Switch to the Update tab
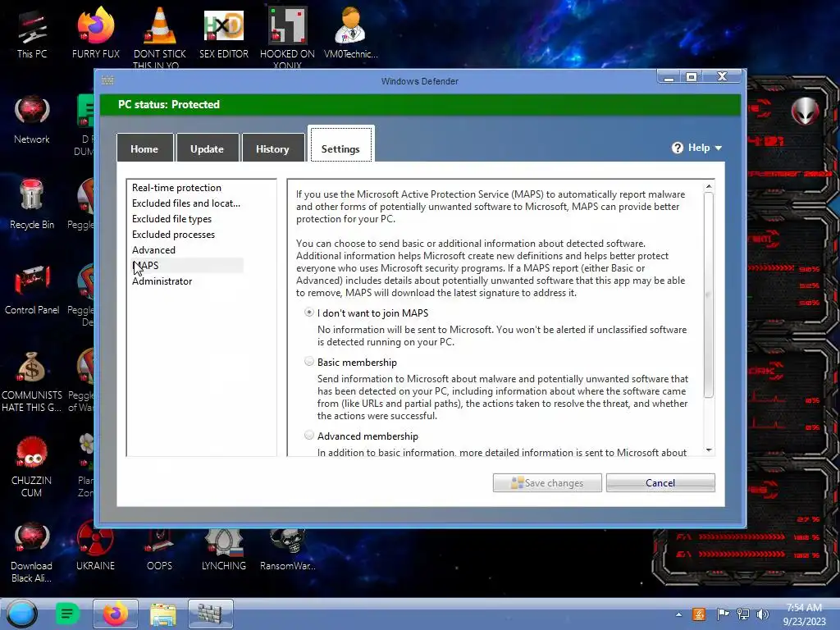840x630 pixels. (207, 148)
